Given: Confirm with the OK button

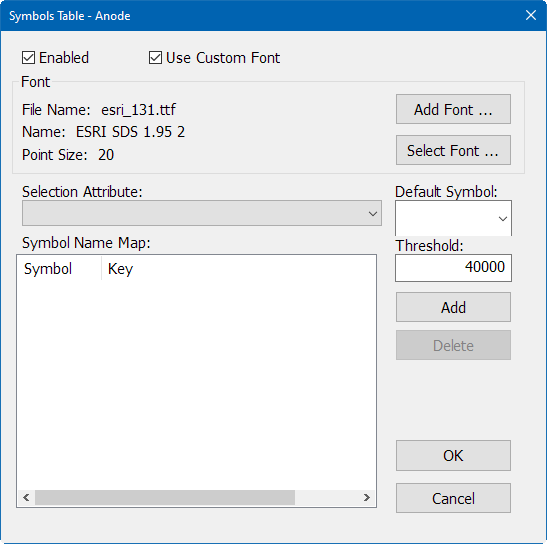Looking at the screenshot, I should click(453, 456).
